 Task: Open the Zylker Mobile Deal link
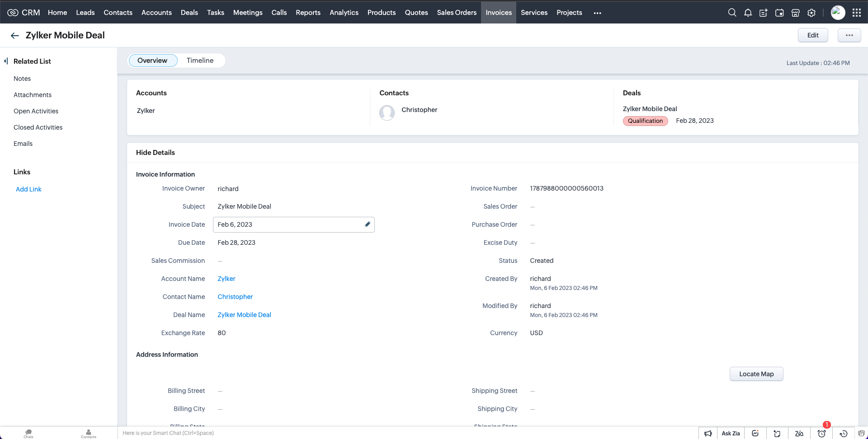click(244, 315)
